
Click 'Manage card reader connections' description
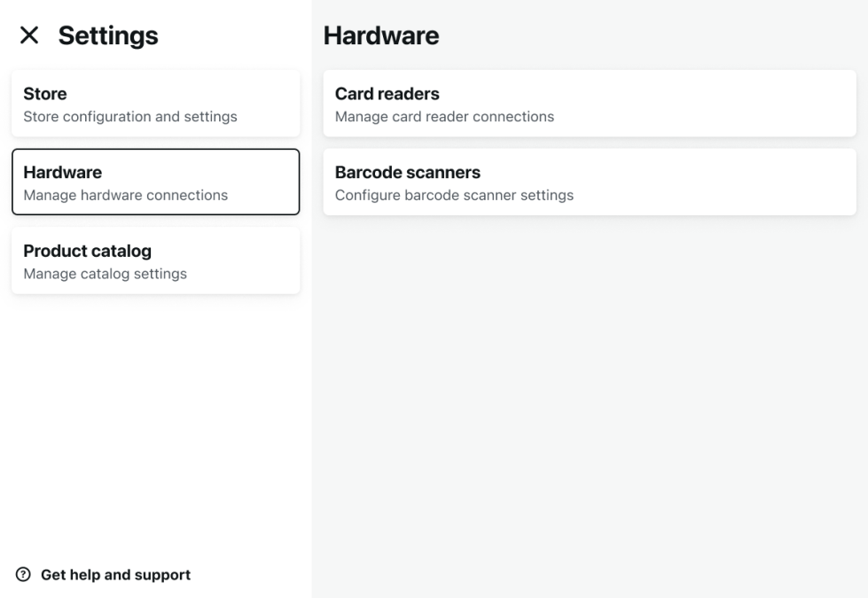(444, 116)
